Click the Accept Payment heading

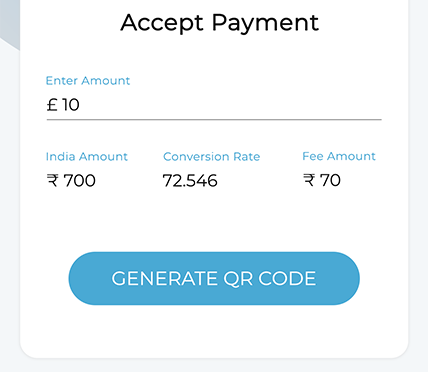point(220,23)
